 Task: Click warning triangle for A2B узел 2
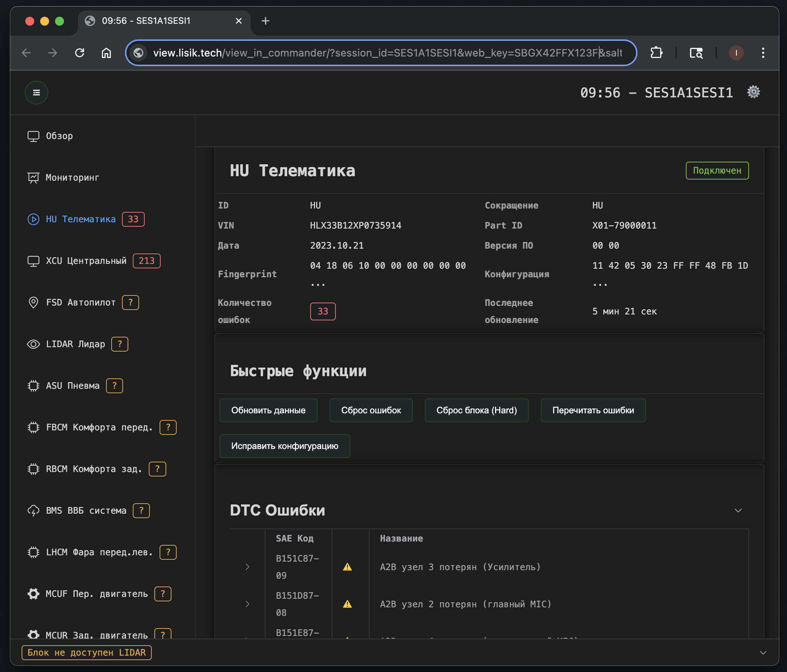[x=347, y=604]
